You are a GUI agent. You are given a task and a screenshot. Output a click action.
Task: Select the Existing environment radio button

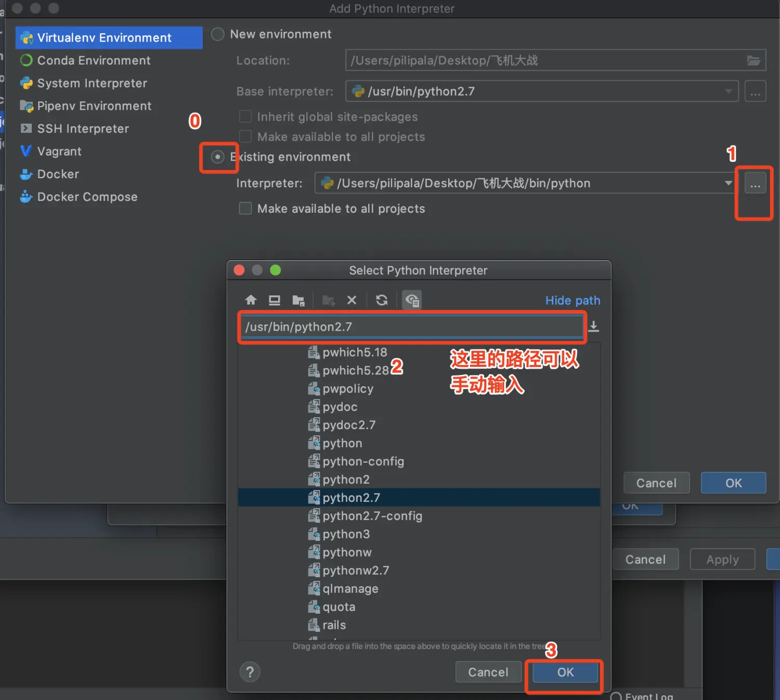217,157
